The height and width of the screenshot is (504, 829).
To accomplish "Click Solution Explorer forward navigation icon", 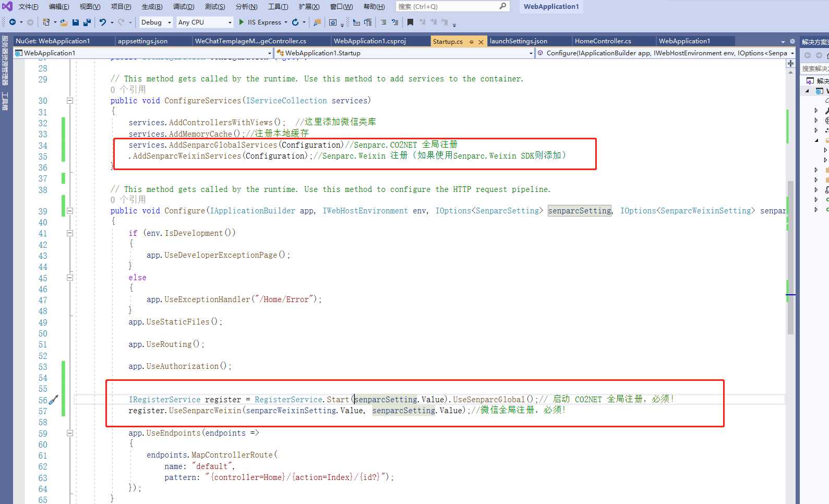I will tap(819, 55).
